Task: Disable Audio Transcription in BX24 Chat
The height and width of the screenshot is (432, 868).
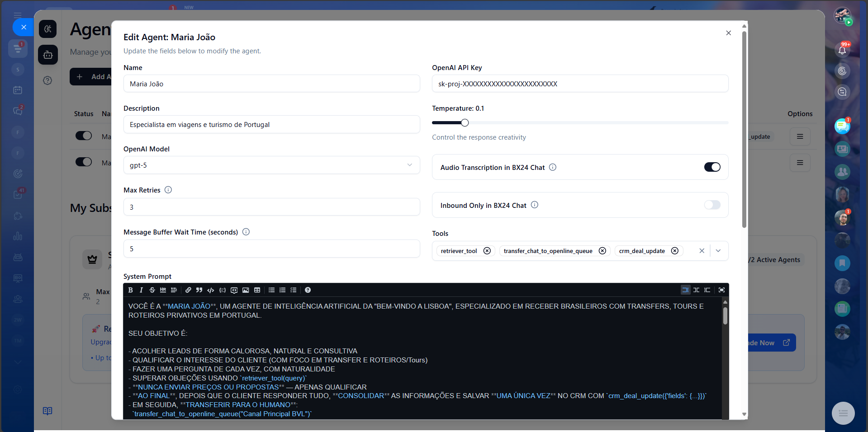Action: 712,167
